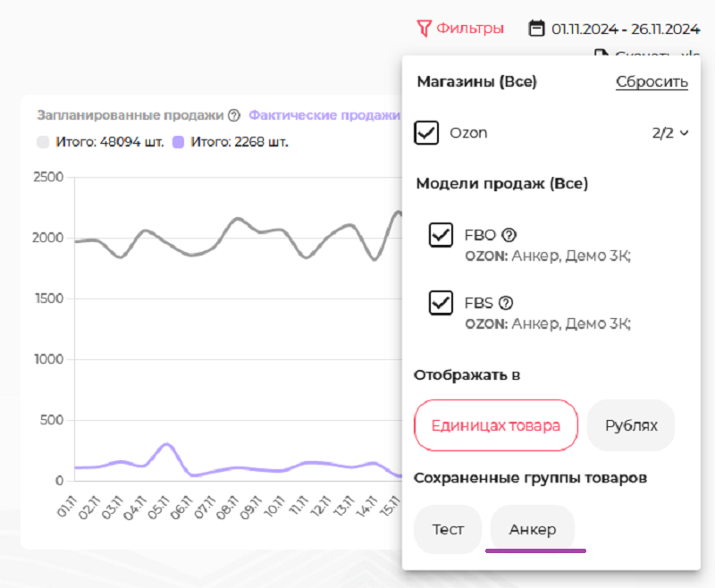Click the xls download file icon
This screenshot has width=715, height=588.
[602, 55]
